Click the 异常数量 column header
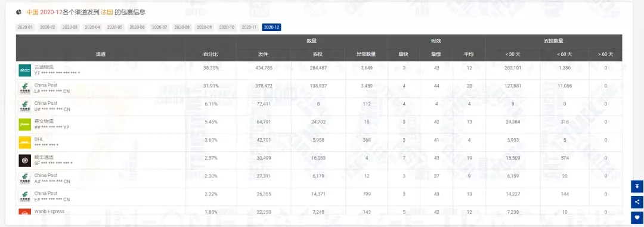644x227 pixels. point(366,54)
